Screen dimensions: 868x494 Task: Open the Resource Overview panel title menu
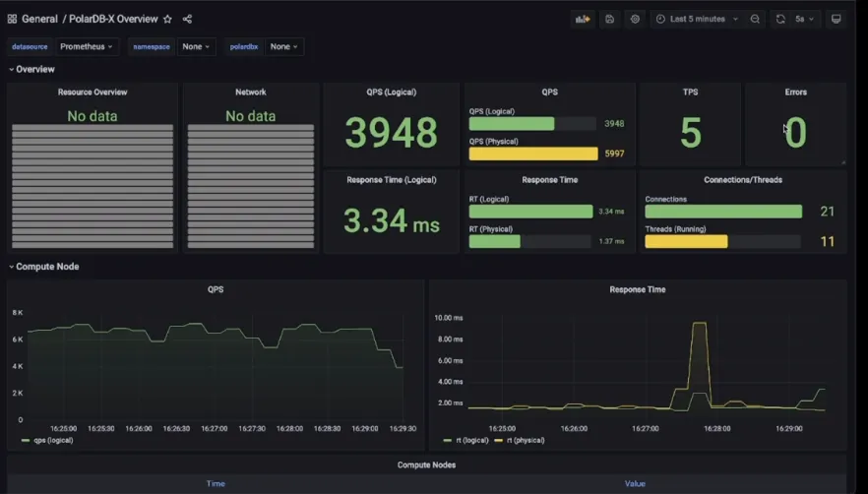(93, 92)
